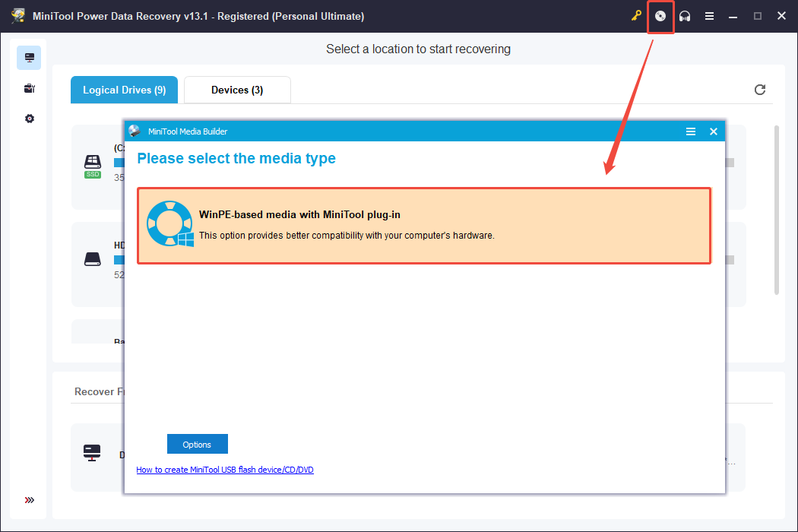Image resolution: width=798 pixels, height=532 pixels.
Task: Click 'Select a location to start recovering' text
Action: coord(418,49)
